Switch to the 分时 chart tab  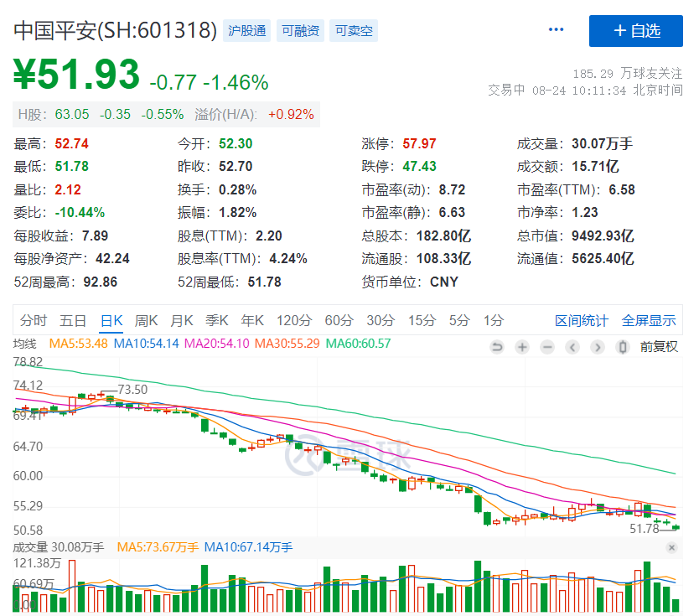(34, 320)
